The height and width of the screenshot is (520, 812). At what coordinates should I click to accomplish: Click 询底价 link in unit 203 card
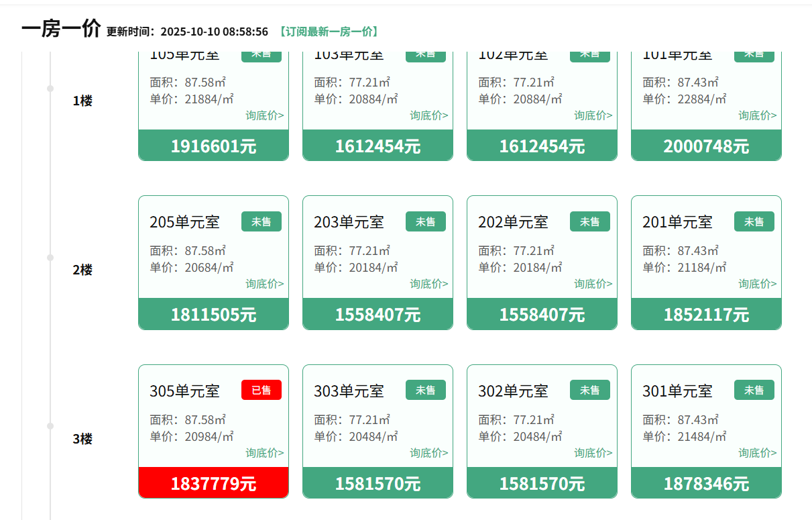pyautogui.click(x=428, y=284)
